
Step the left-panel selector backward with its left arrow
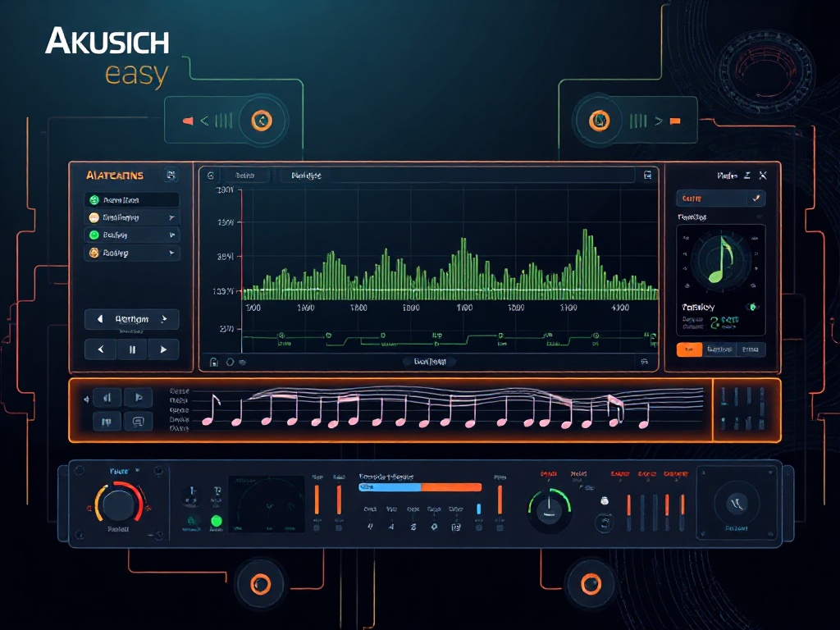coord(99,319)
